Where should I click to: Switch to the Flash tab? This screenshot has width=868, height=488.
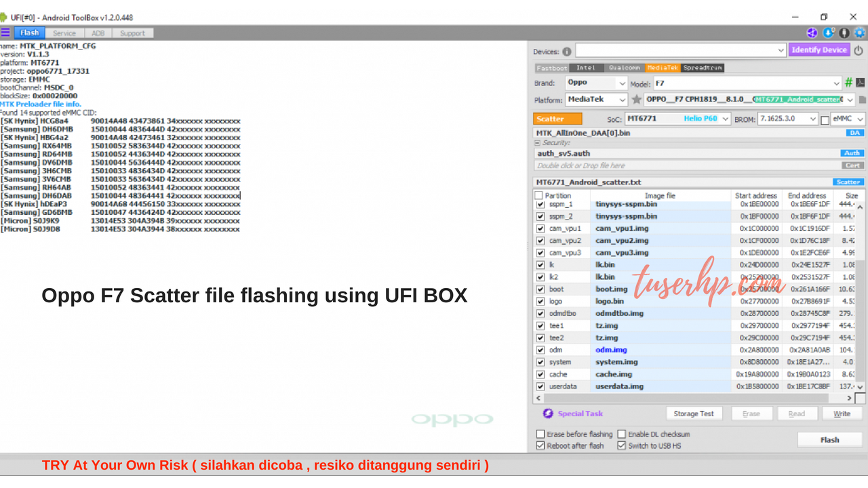[x=29, y=33]
